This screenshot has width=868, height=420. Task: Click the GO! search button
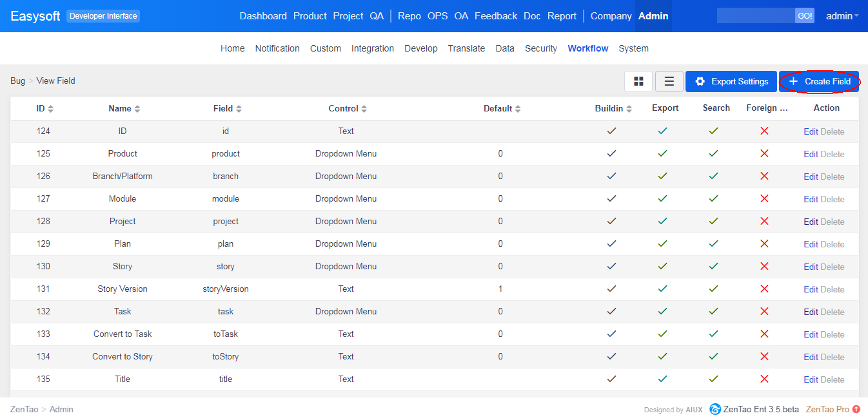tap(805, 16)
